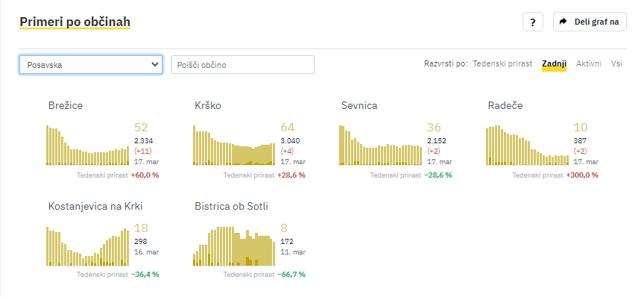Open the Brežice bar chart

coord(87,146)
